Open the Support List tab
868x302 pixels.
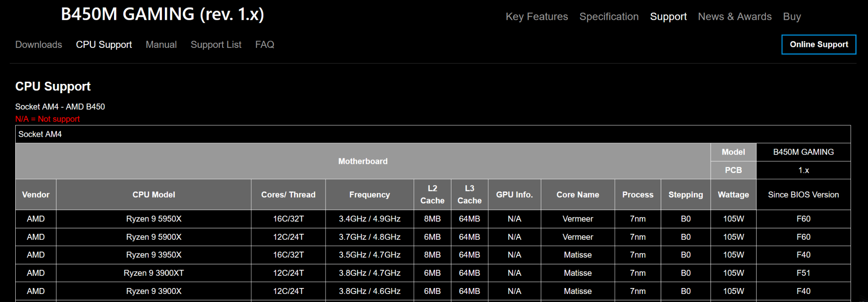(216, 44)
